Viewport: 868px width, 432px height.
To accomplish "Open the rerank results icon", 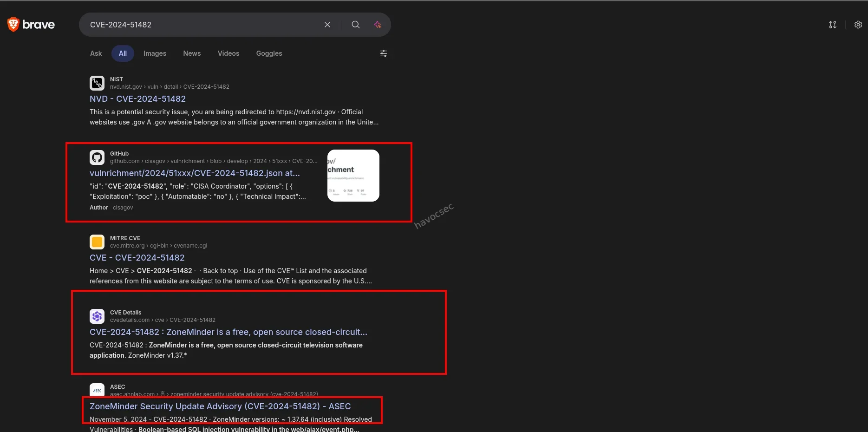I will [x=833, y=25].
